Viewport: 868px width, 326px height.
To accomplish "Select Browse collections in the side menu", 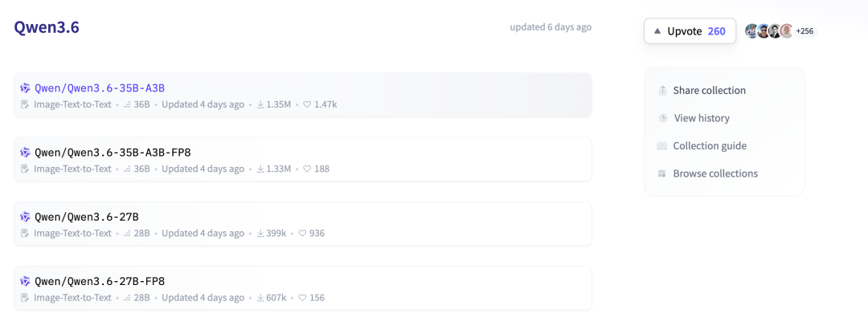I will click(x=714, y=173).
